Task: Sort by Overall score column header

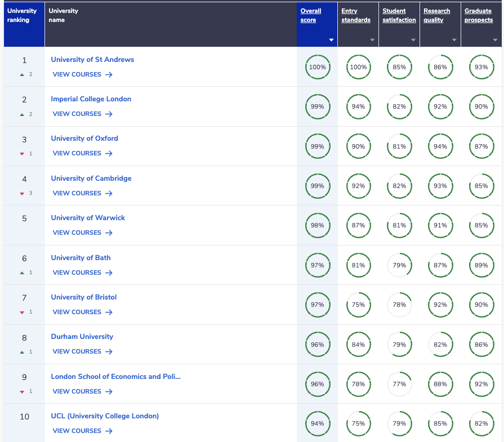Action: click(x=310, y=15)
